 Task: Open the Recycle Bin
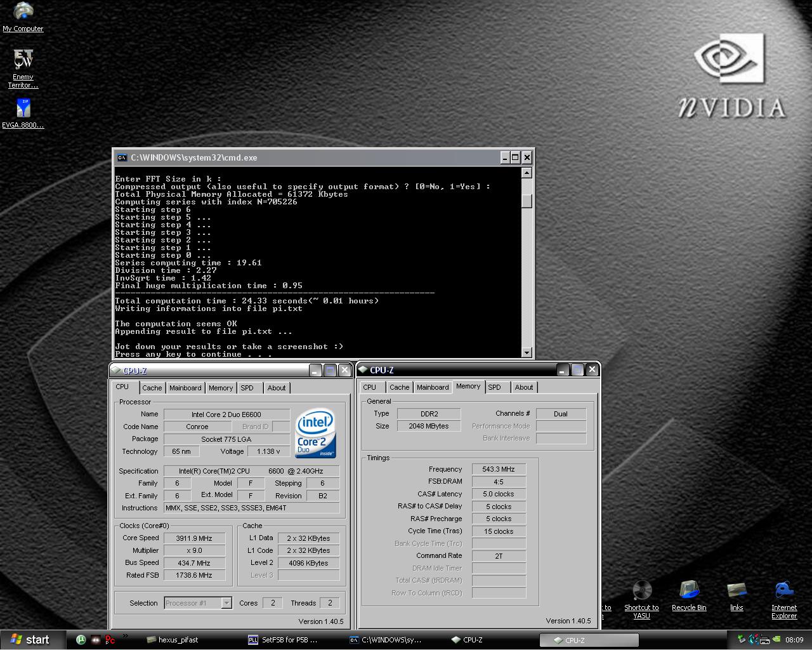(x=689, y=596)
